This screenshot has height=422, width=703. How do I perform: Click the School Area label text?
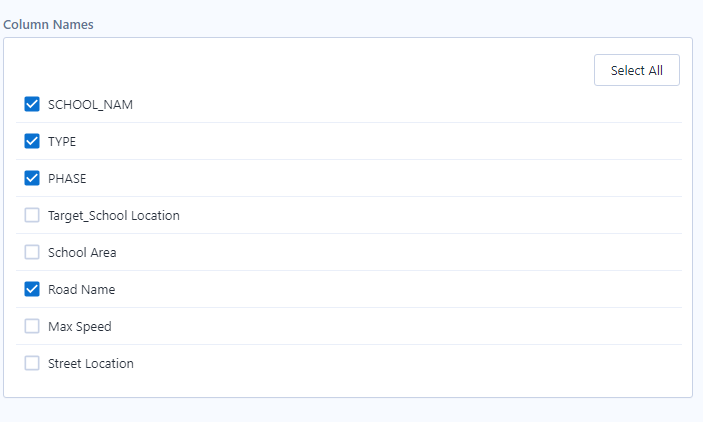pyautogui.click(x=82, y=253)
